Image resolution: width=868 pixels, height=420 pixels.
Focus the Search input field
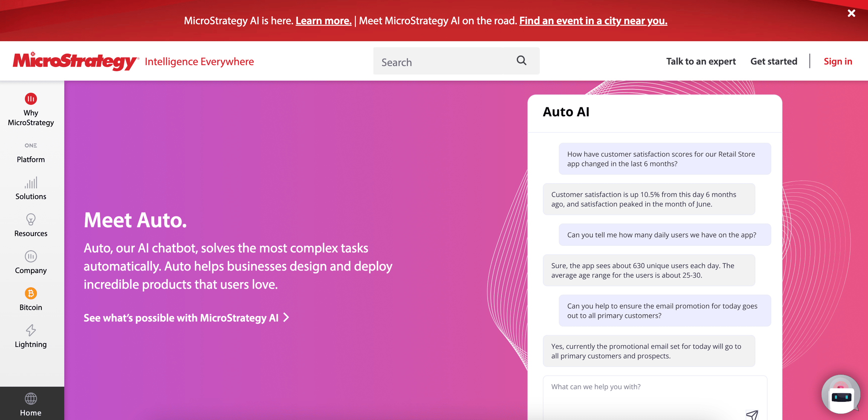click(x=438, y=61)
